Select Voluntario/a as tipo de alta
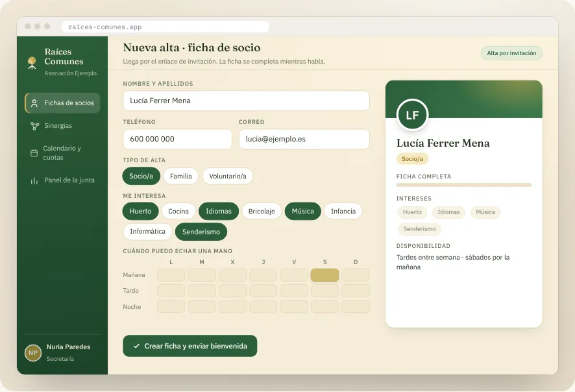 [x=228, y=176]
